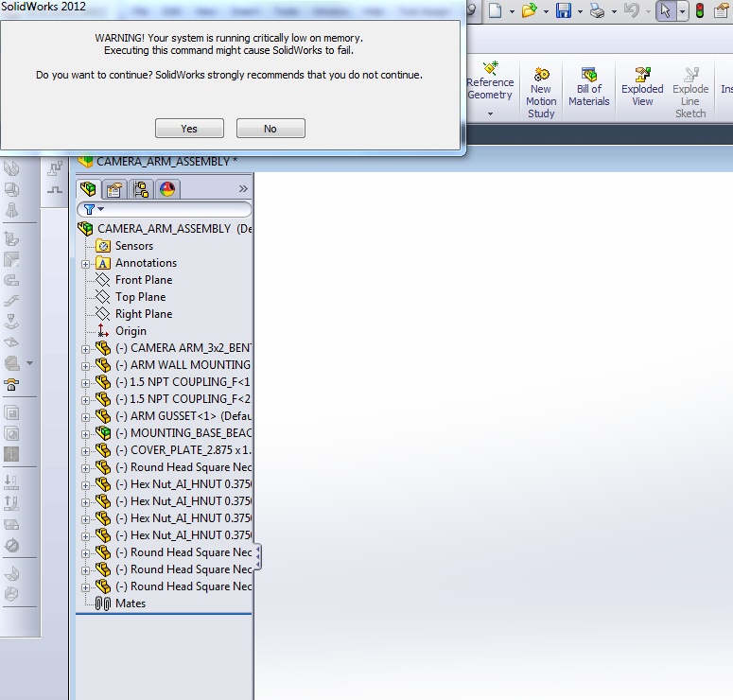Open the tree filter funnel dropdown
The height and width of the screenshot is (700, 733).
[x=93, y=209]
